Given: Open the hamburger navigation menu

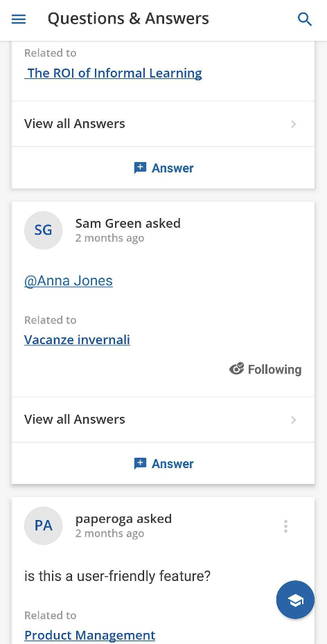Looking at the screenshot, I should (x=19, y=19).
